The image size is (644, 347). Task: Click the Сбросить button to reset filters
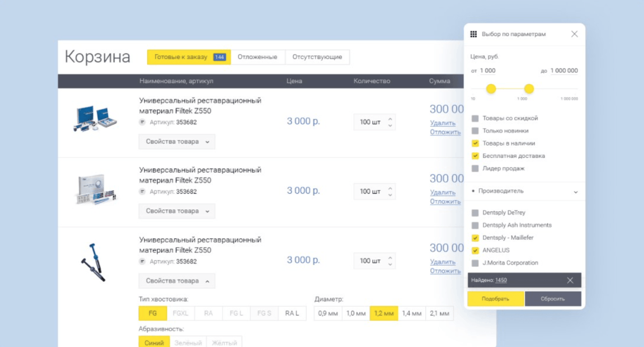tap(553, 298)
